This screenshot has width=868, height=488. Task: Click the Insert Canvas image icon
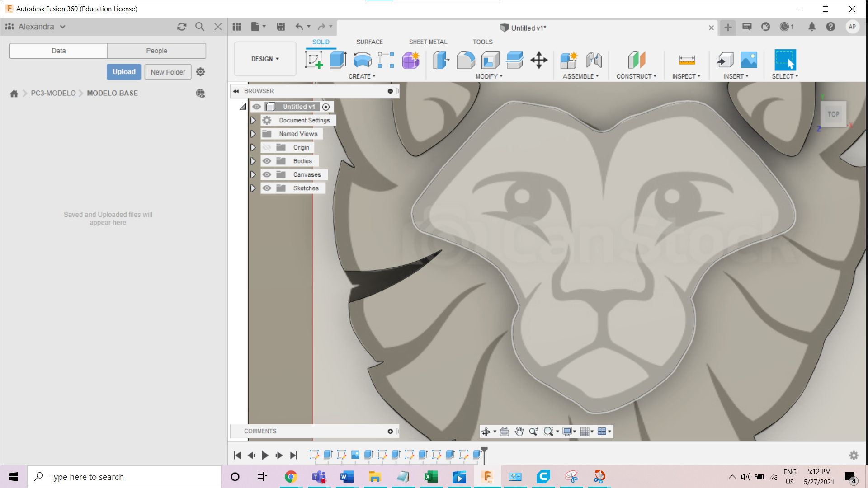point(749,60)
